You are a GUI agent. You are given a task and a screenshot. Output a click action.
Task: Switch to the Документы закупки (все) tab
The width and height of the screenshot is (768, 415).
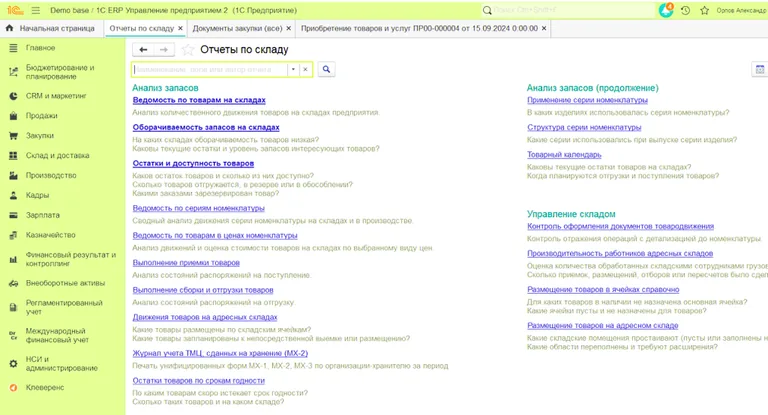click(x=236, y=29)
